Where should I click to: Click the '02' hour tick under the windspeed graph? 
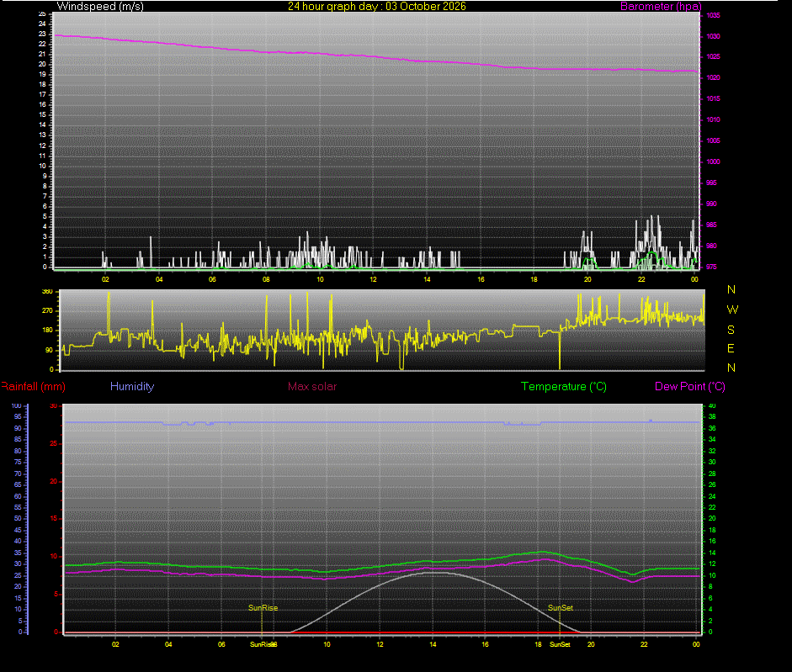point(105,279)
